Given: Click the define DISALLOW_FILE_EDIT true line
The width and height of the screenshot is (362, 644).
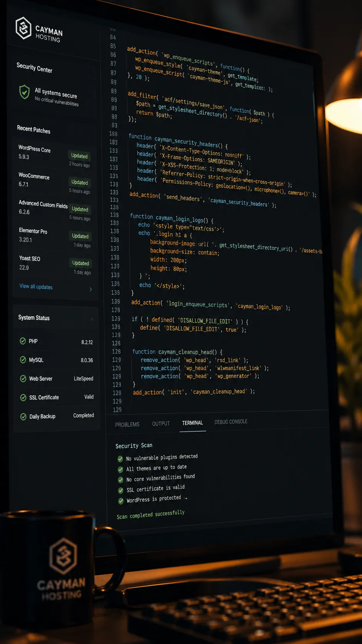Looking at the screenshot, I should [x=193, y=329].
